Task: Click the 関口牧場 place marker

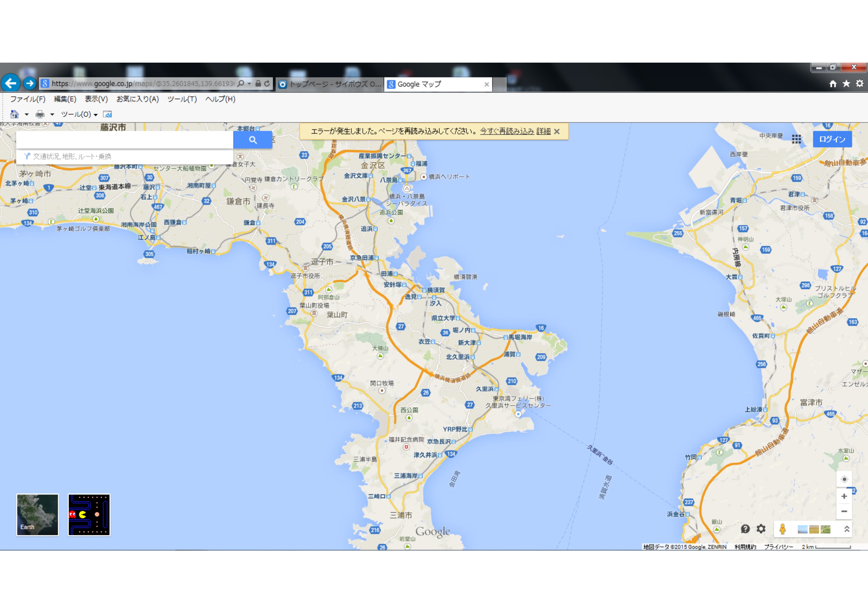Action: (382, 390)
